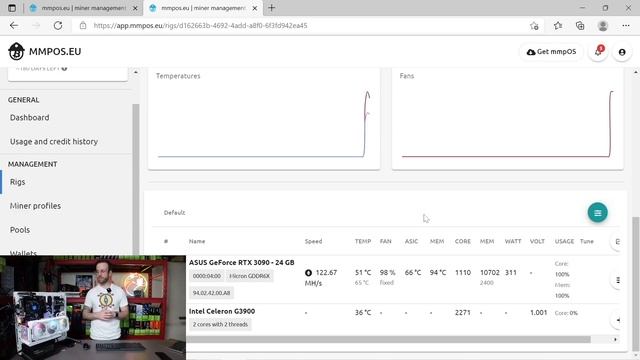640x360 pixels.
Task: Click the 36 °C CPU temperature value
Action: click(363, 313)
